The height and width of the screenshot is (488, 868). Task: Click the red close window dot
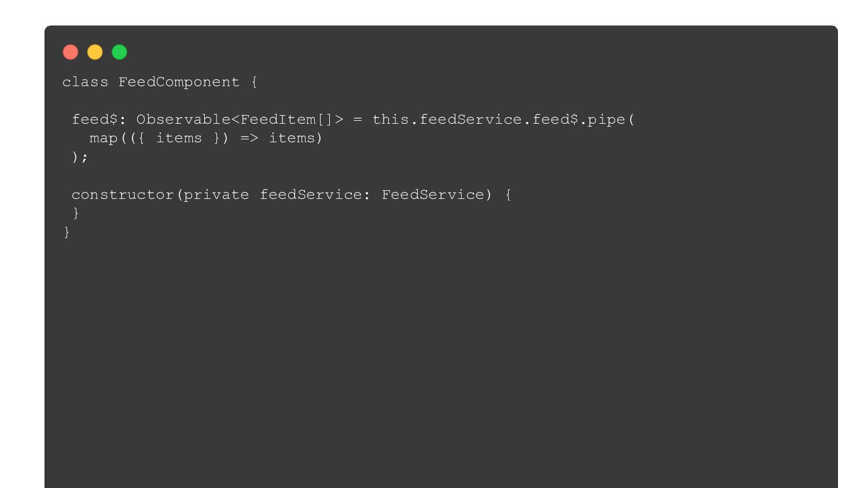71,53
